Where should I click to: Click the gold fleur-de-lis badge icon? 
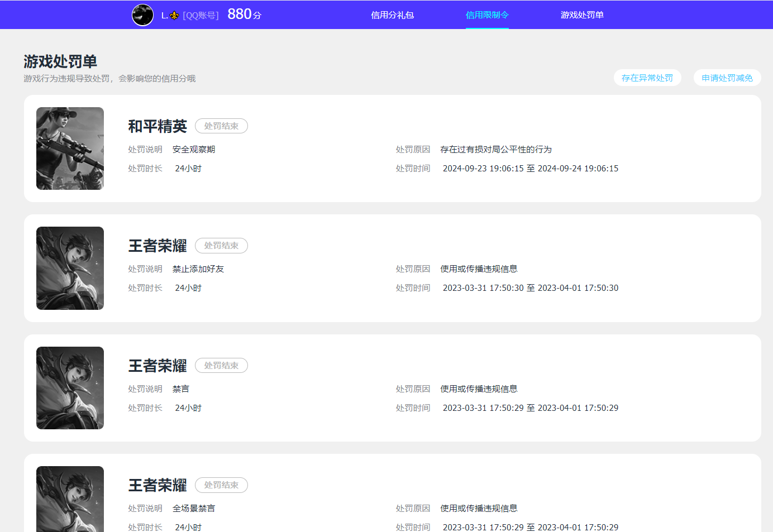pos(174,16)
